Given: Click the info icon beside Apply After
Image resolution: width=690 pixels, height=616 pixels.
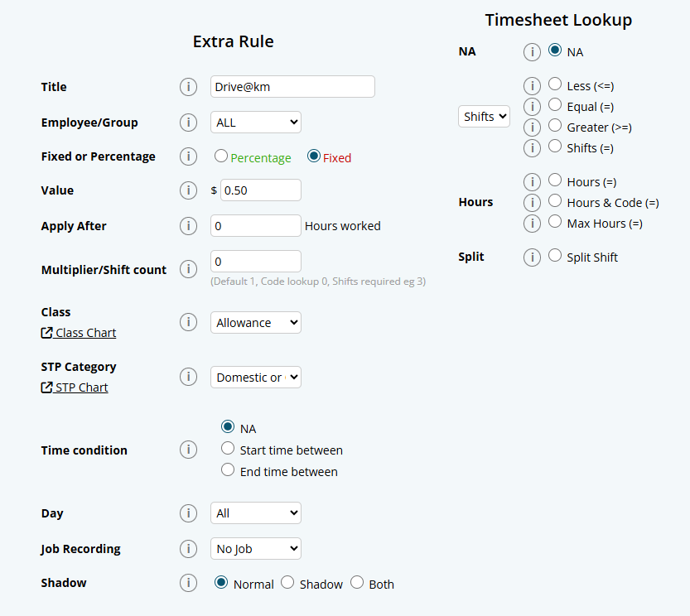Looking at the screenshot, I should pyautogui.click(x=189, y=226).
